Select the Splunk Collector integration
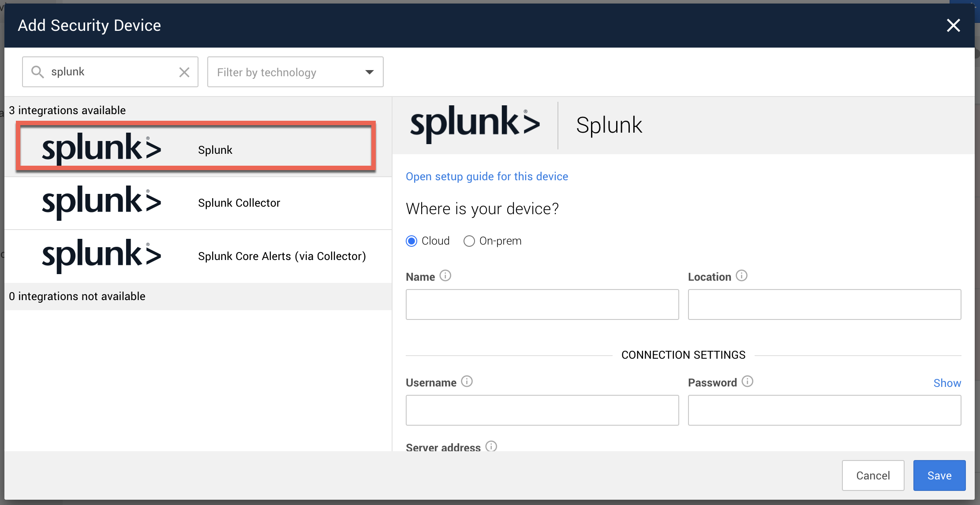 (198, 203)
